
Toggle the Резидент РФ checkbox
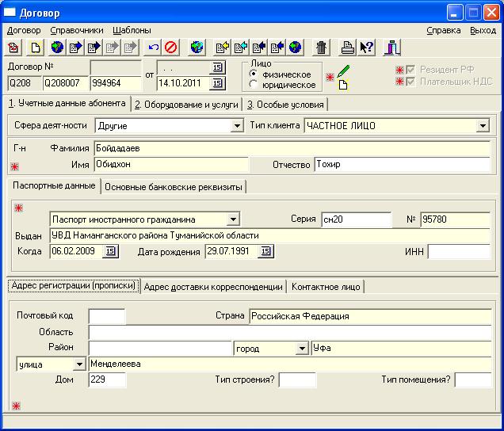[410, 70]
